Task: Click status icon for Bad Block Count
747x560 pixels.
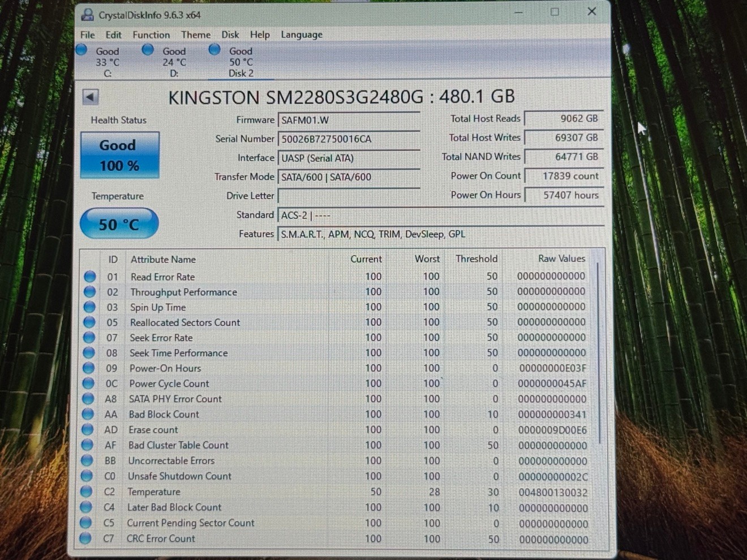Action: point(88,414)
